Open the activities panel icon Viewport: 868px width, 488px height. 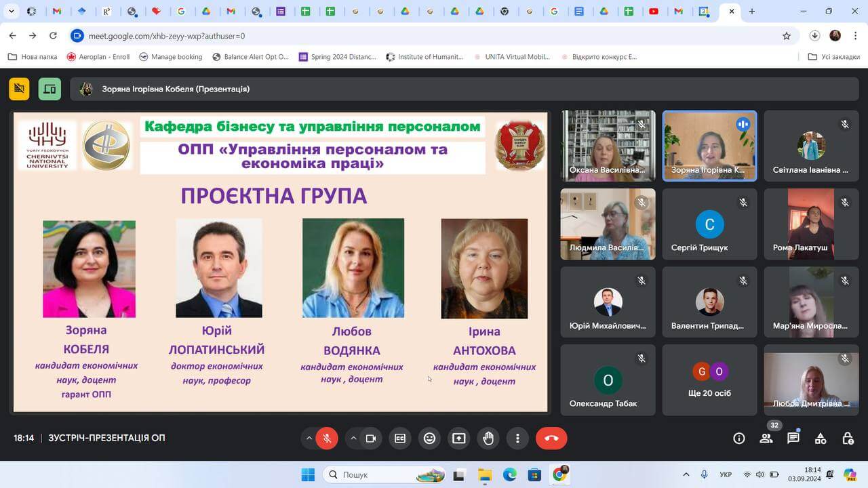[821, 439]
